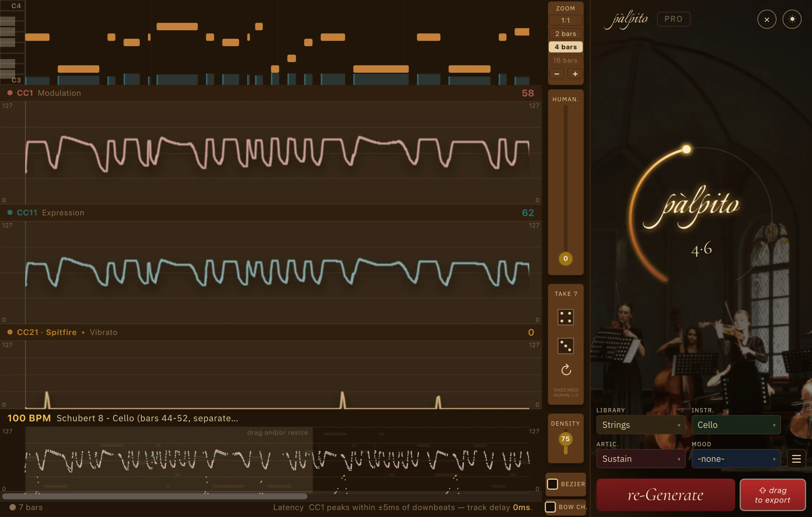812x517 pixels.
Task: Click the CC21 value 0
Action: pyautogui.click(x=531, y=332)
